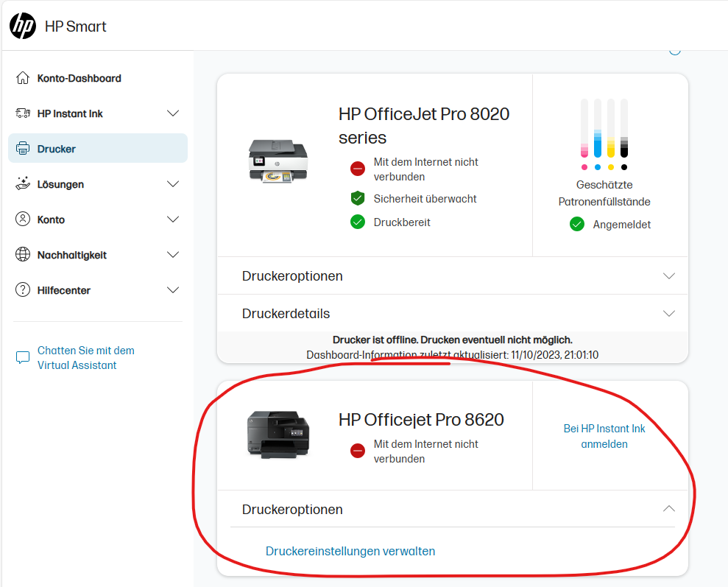Viewport: 728px width, 587px height.
Task: Select Drucker in the sidebar
Action: (57, 149)
